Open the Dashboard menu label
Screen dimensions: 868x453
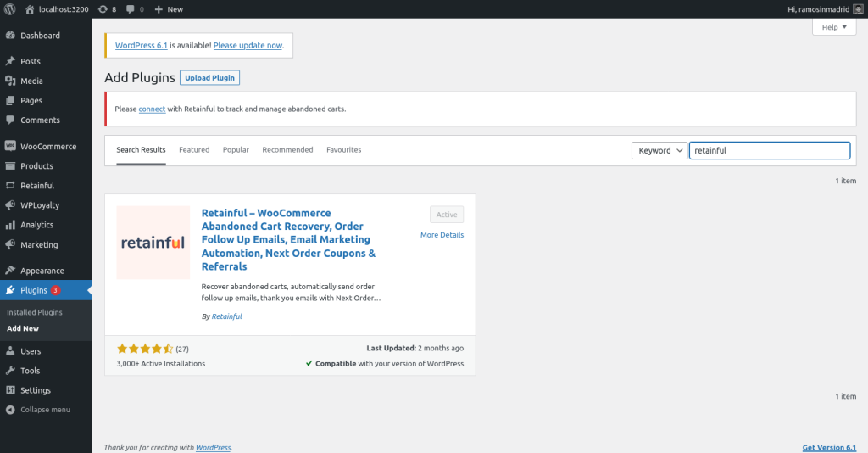click(x=40, y=36)
